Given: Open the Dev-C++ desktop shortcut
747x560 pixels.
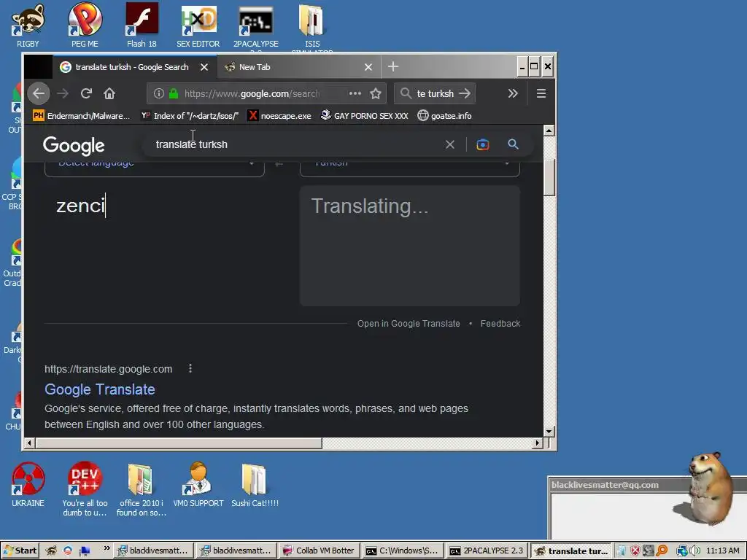Looking at the screenshot, I should pyautogui.click(x=85, y=489).
